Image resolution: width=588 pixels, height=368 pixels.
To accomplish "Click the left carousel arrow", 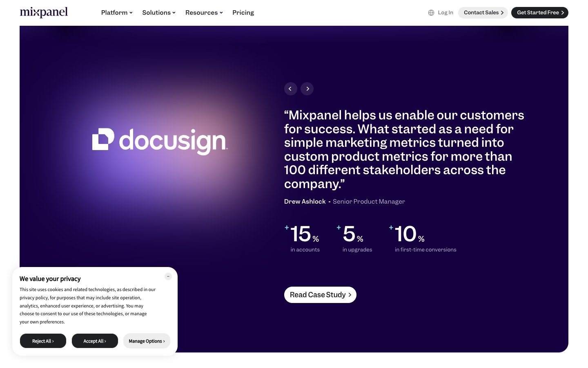I will 290,89.
